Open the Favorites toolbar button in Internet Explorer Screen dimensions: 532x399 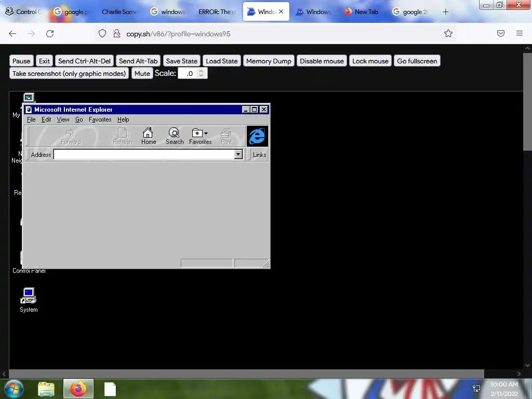click(x=200, y=136)
